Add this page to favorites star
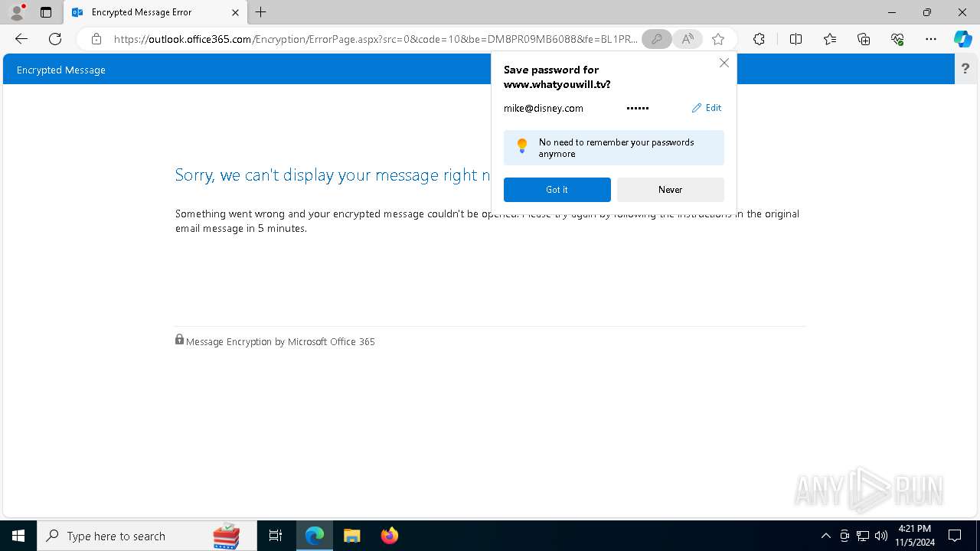Viewport: 980px width, 551px height. pos(718,39)
